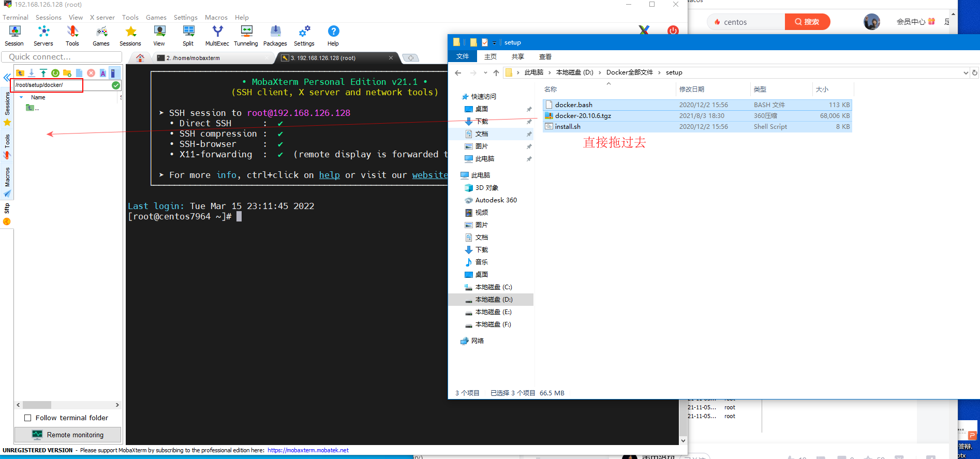Viewport: 980px width, 459px height.
Task: Open Autodesk 360 in Explorer sidebar
Action: [496, 200]
